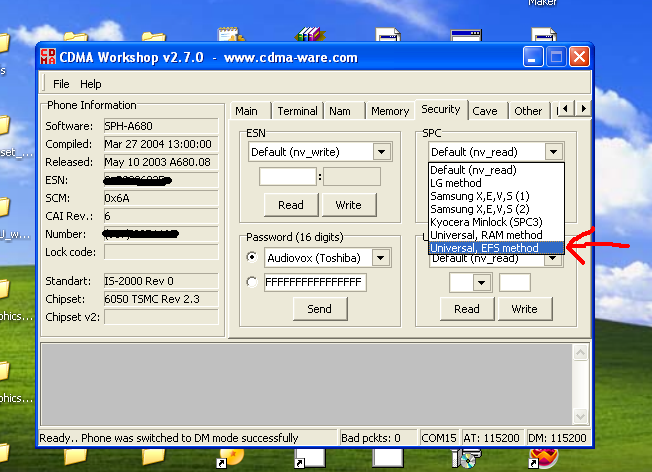Click the empty Lock code field

click(x=161, y=252)
